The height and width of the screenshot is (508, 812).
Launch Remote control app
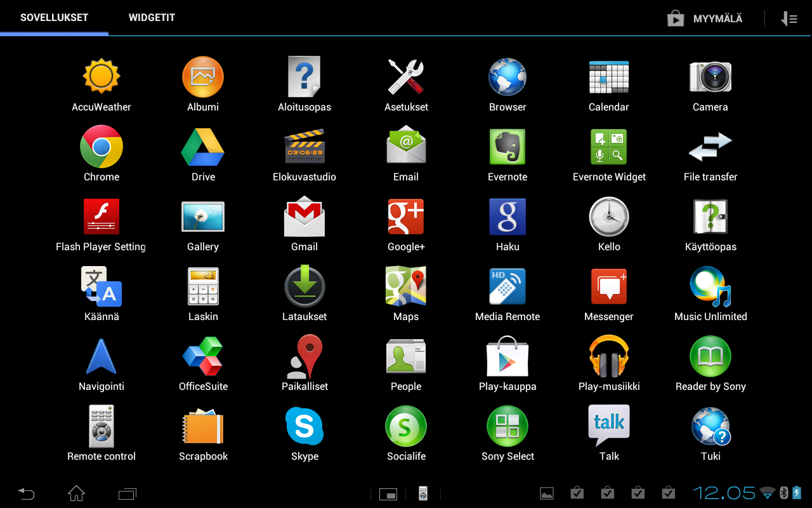click(x=101, y=426)
